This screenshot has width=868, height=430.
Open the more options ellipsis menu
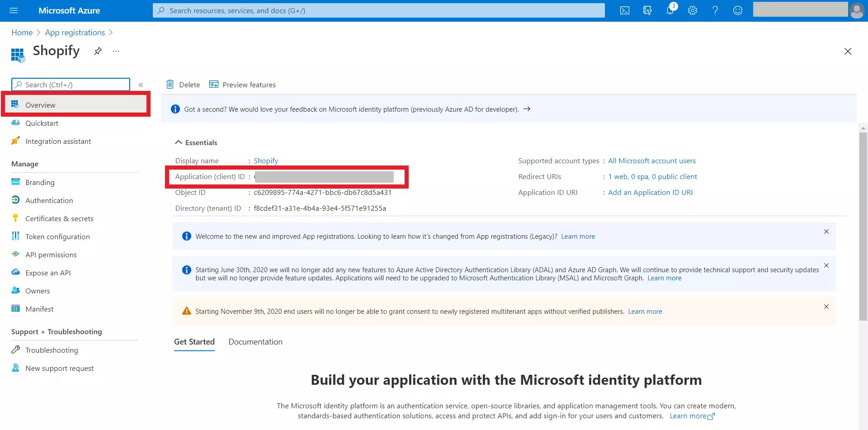pos(116,51)
